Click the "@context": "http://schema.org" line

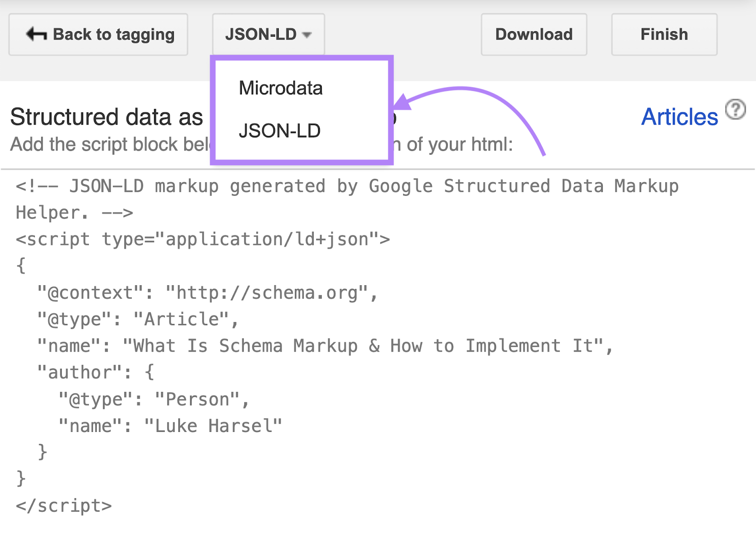(207, 293)
